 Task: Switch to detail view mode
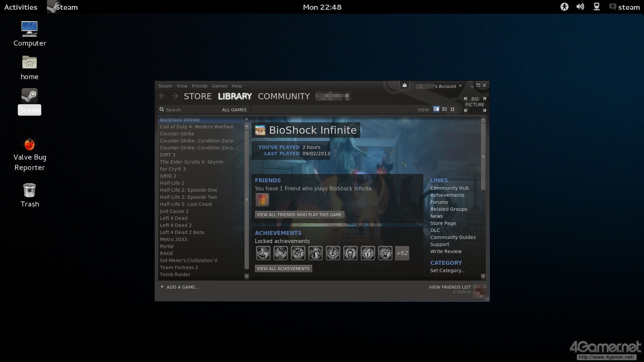(x=436, y=109)
